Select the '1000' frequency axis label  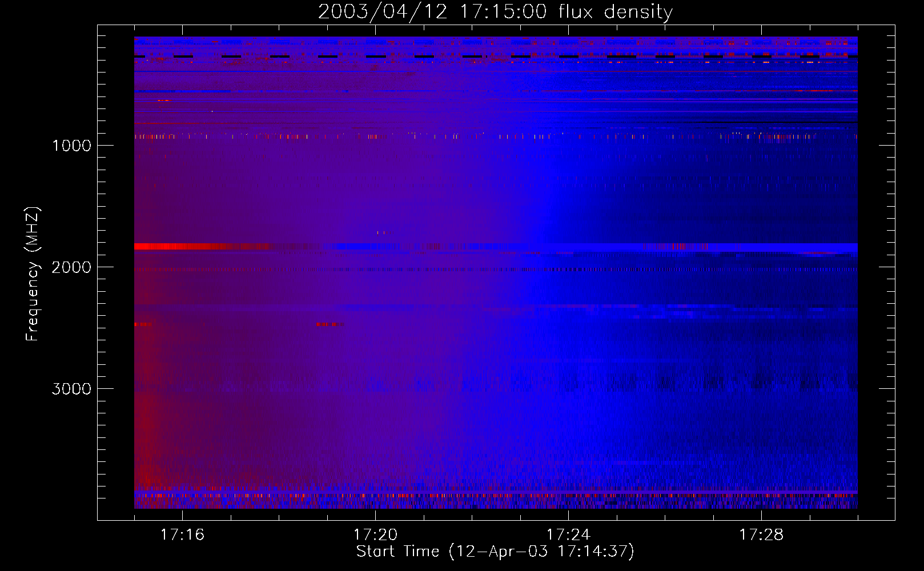click(71, 146)
